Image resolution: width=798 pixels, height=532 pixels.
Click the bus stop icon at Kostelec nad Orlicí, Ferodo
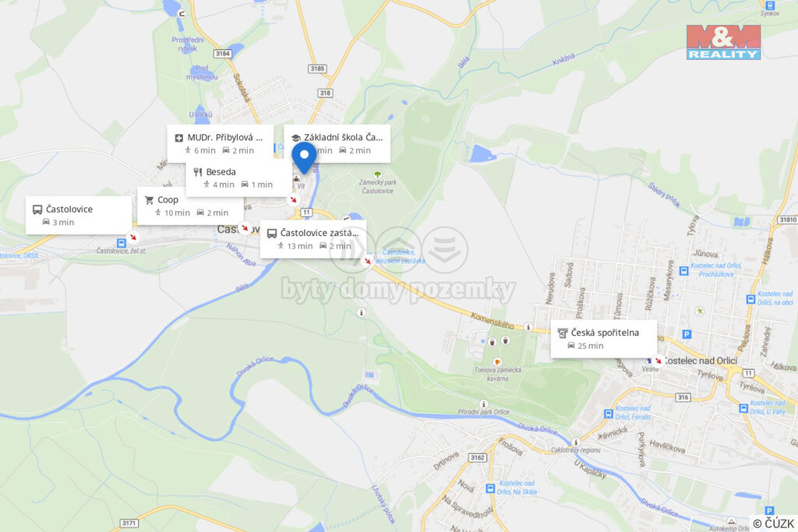coord(608,414)
